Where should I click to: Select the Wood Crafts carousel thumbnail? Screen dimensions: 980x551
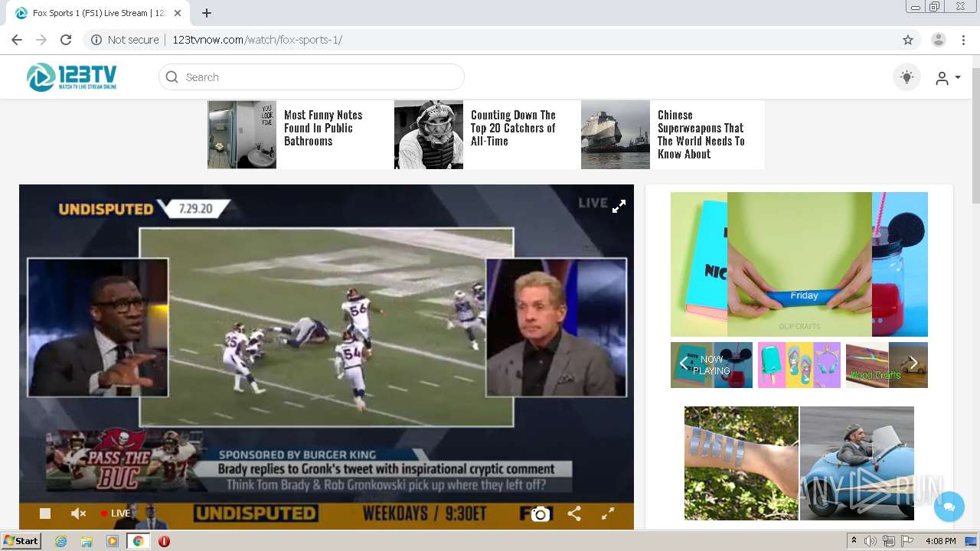pyautogui.click(x=887, y=365)
